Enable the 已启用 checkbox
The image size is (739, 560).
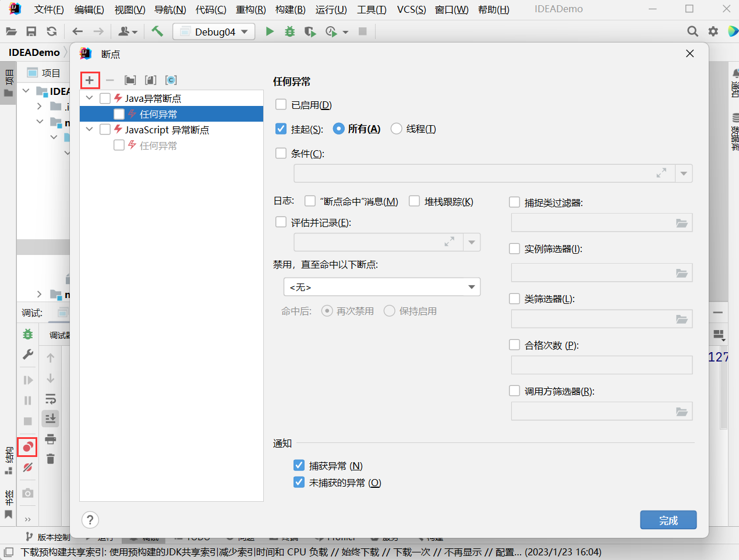(281, 104)
